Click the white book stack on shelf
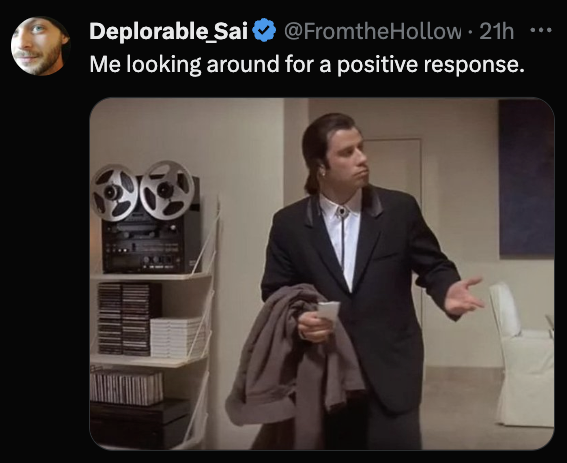 [x=178, y=337]
